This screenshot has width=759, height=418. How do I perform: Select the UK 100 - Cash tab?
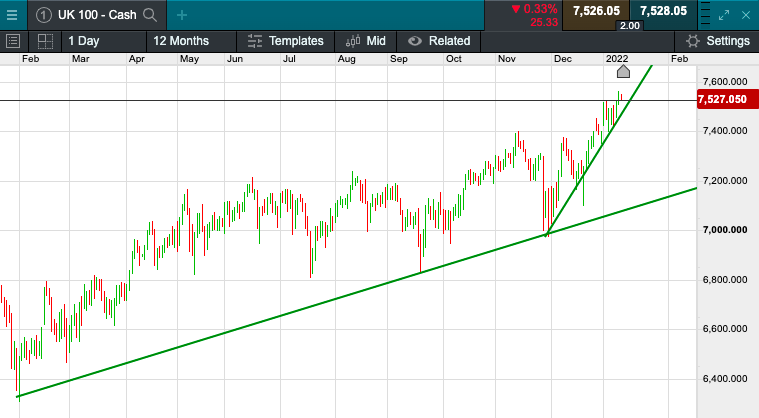click(96, 14)
